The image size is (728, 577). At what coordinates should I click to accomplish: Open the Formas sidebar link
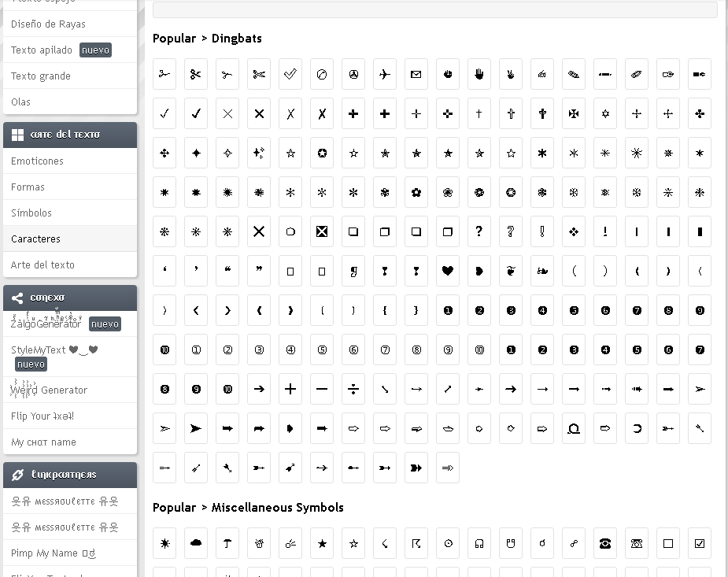[x=28, y=187]
